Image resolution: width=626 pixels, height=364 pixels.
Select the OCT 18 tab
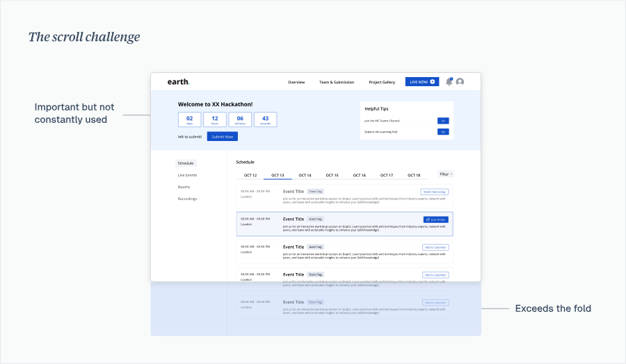point(414,176)
